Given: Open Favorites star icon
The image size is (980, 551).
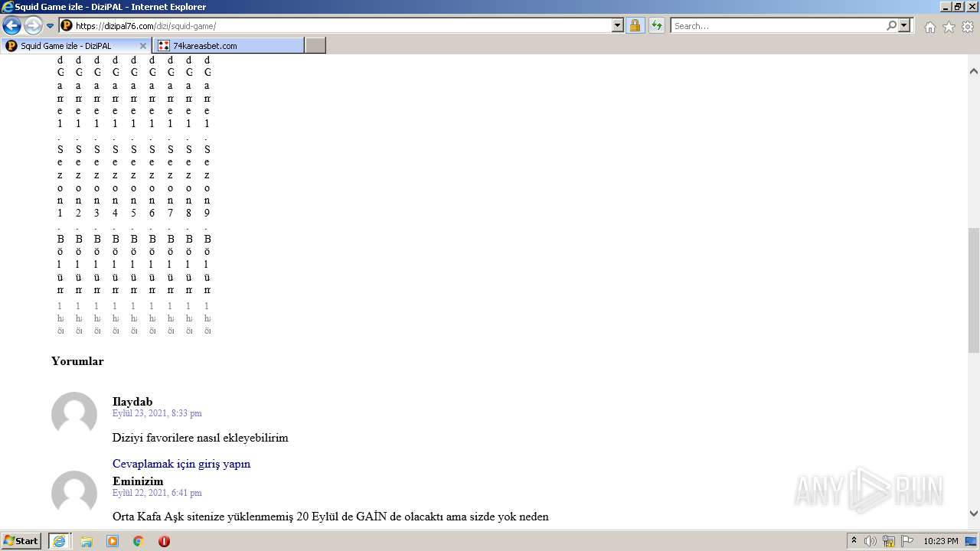Looking at the screenshot, I should [949, 27].
